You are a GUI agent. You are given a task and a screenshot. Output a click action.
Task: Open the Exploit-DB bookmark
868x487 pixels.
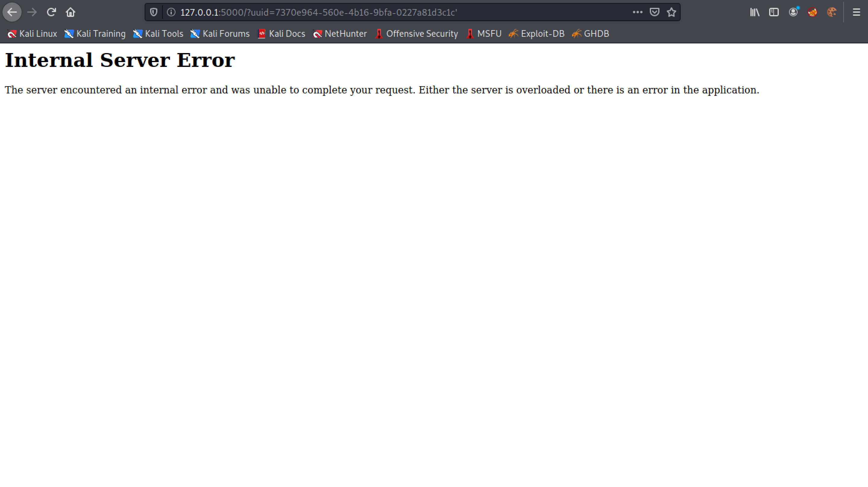pos(536,34)
